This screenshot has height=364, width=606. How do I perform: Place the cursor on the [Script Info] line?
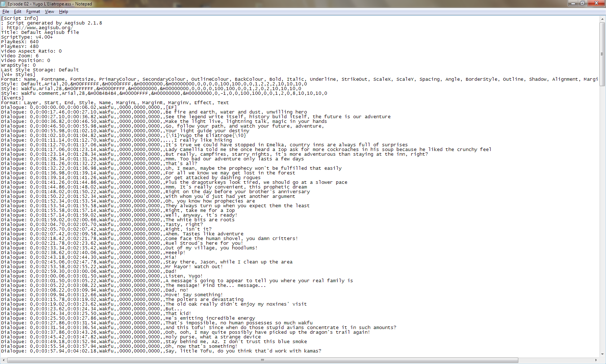coord(19,18)
